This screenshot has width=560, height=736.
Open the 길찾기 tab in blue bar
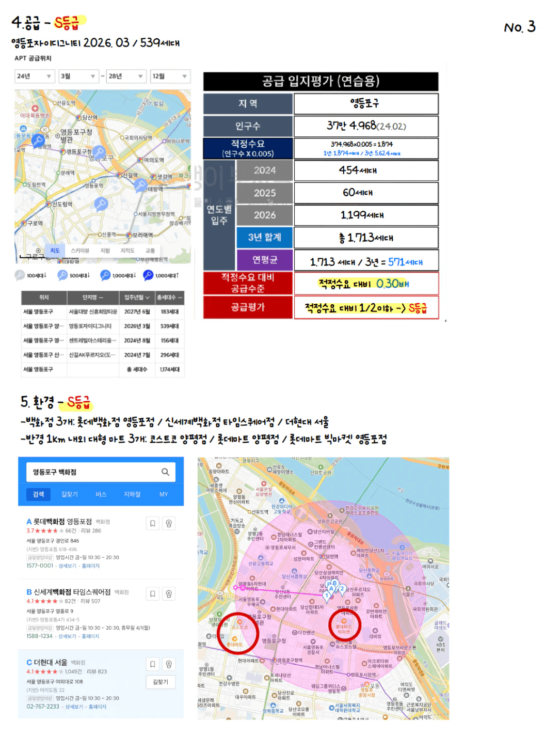pyautogui.click(x=70, y=494)
